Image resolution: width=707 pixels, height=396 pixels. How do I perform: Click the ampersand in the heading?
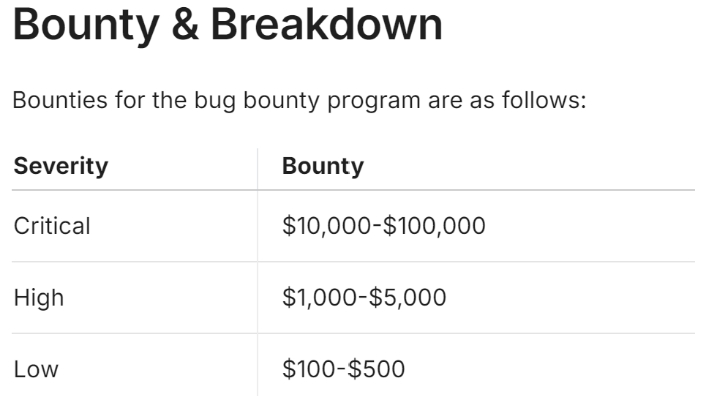(185, 25)
